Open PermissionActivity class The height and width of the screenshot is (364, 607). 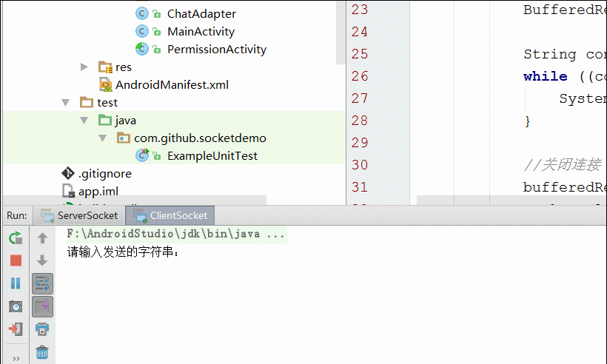(217, 50)
